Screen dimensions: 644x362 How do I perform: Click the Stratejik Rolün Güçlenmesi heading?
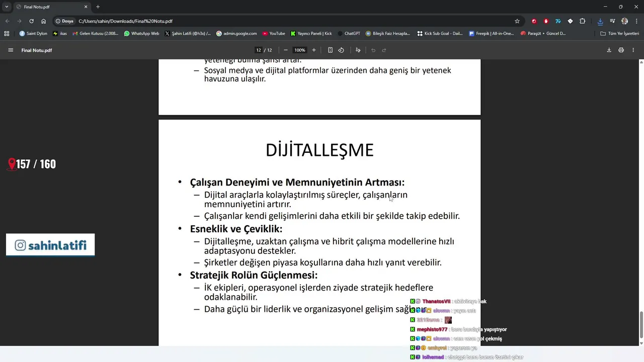(254, 275)
